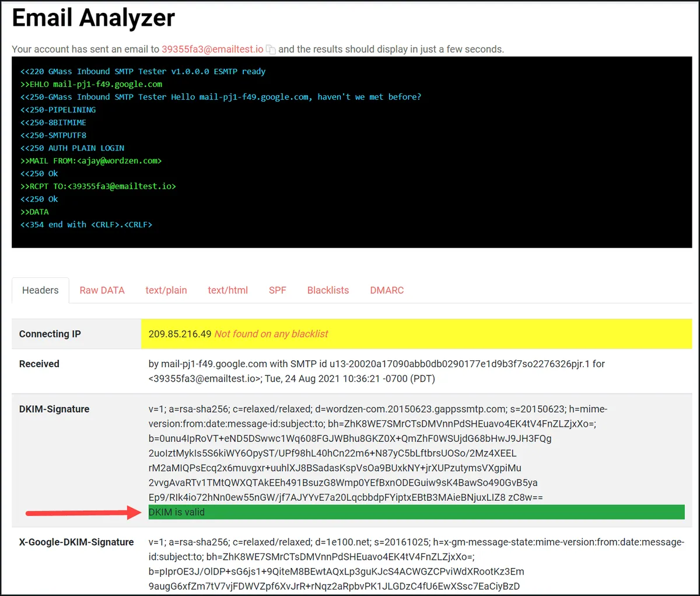
Task: Click the 'MAIL FROM:<ajay@wordzen.com>' log line
Action: click(x=91, y=161)
